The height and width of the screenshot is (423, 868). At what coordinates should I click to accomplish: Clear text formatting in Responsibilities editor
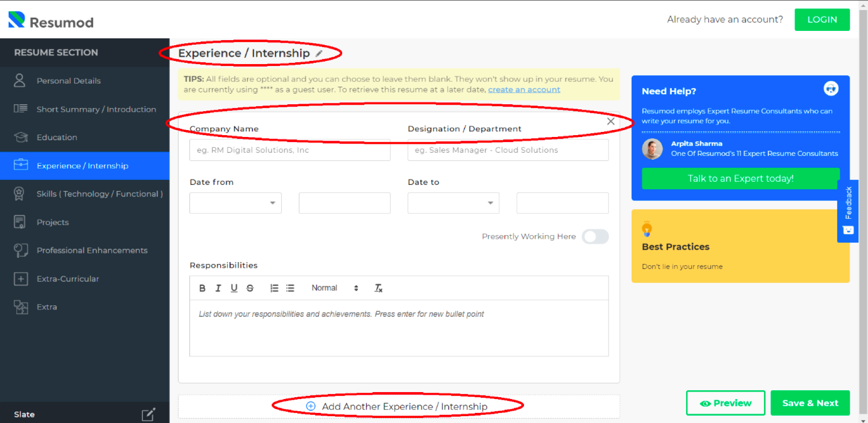coord(378,288)
